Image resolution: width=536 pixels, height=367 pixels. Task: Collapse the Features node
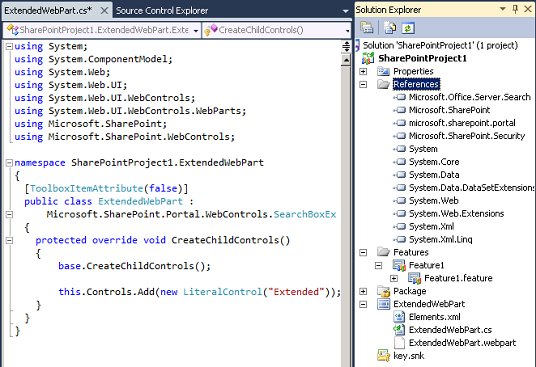tap(363, 253)
